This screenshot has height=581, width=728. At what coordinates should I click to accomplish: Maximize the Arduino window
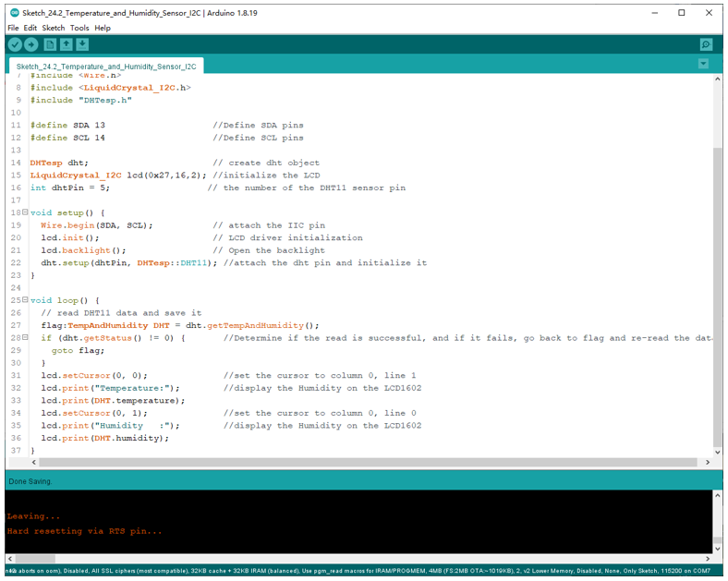(682, 13)
